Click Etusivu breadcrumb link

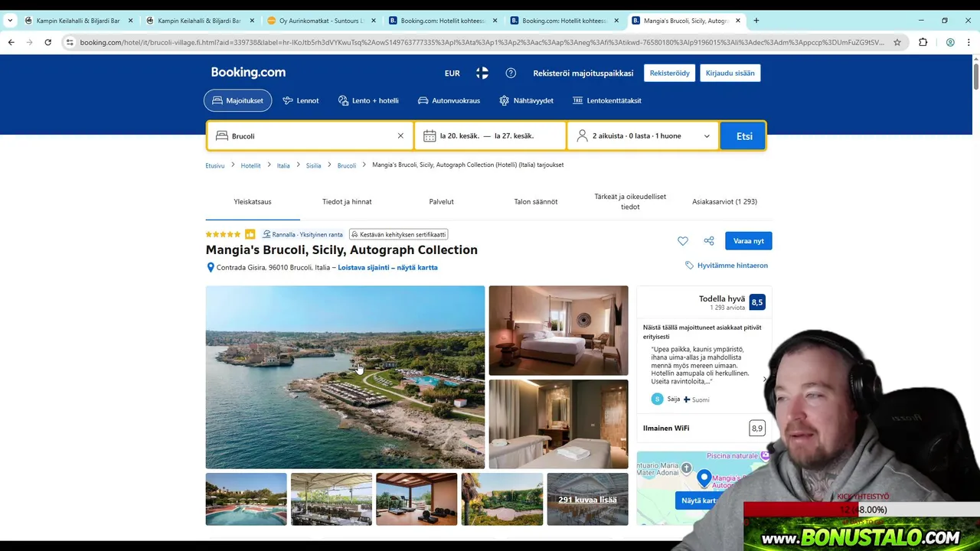(x=215, y=165)
